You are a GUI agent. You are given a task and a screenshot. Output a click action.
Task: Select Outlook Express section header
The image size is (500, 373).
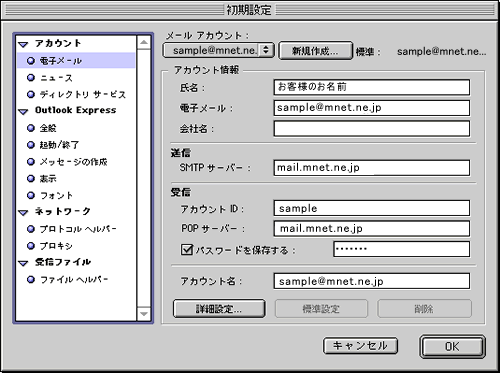[x=76, y=110]
